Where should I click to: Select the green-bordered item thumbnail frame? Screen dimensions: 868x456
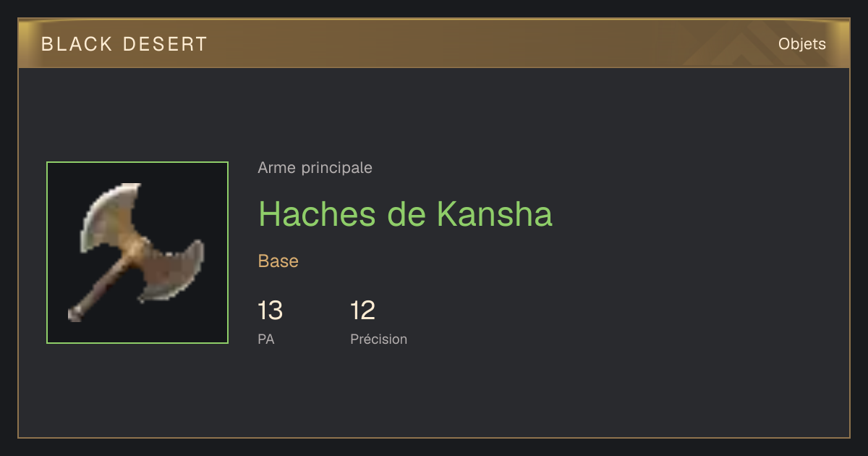point(137,253)
